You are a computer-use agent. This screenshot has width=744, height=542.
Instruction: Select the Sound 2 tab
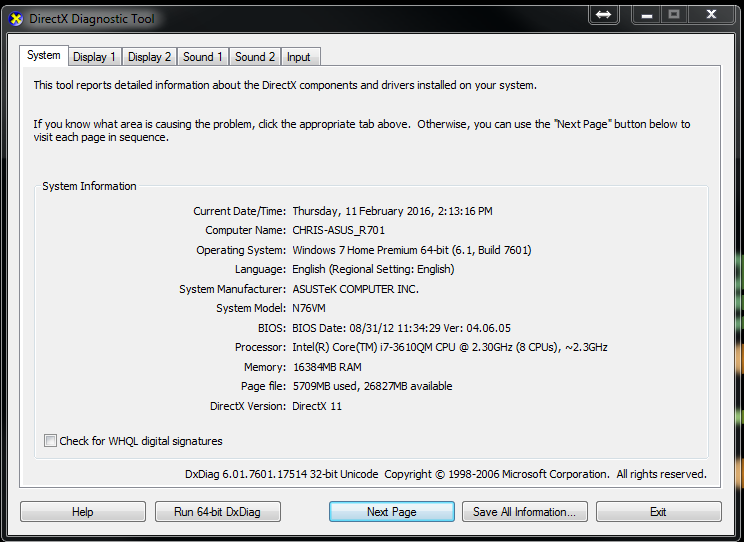(255, 57)
